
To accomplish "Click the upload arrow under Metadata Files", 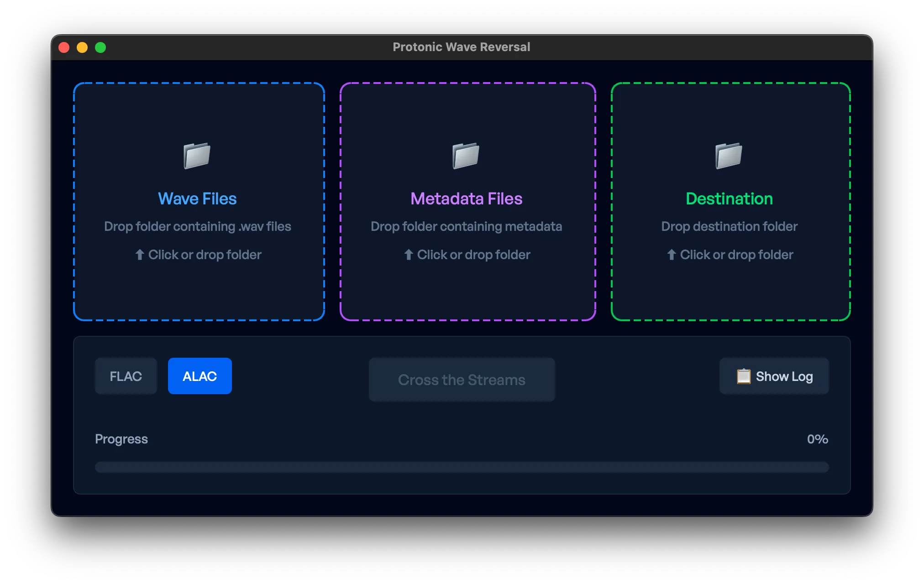I will pyautogui.click(x=409, y=255).
